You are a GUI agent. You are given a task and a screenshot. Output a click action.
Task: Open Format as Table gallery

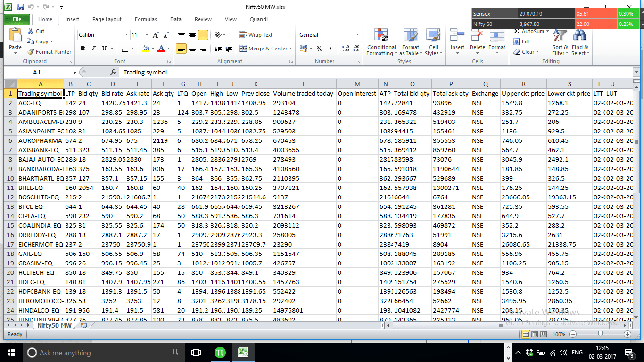pyautogui.click(x=410, y=42)
